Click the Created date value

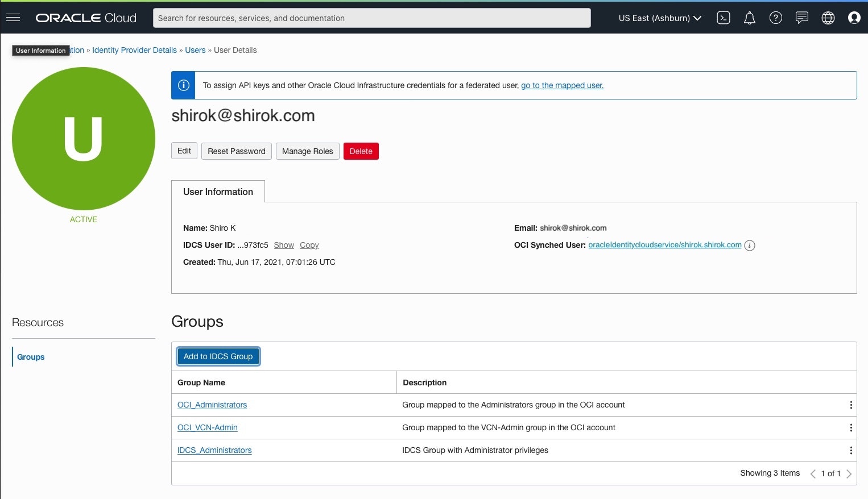pos(276,262)
